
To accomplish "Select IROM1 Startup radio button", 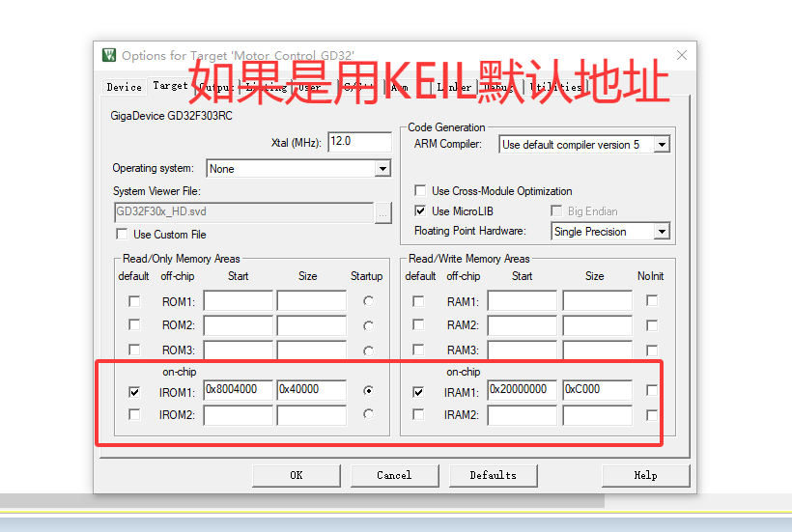I will [x=369, y=391].
